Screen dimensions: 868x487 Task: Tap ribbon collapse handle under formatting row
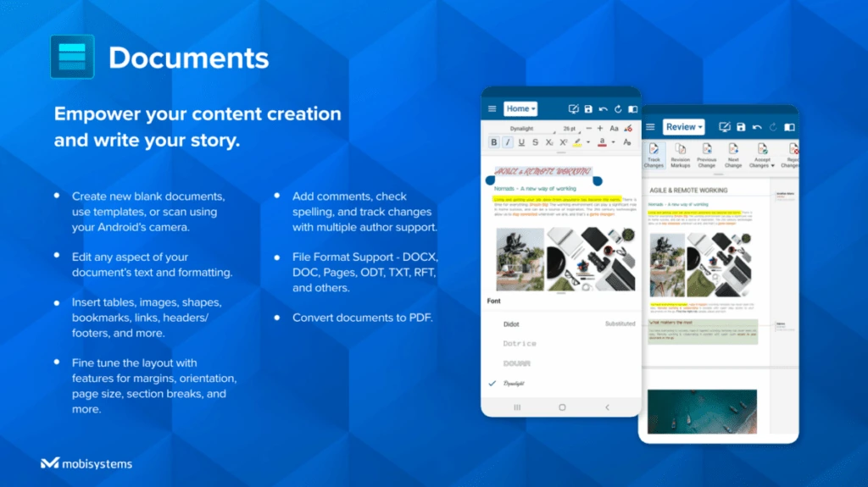[561, 152]
